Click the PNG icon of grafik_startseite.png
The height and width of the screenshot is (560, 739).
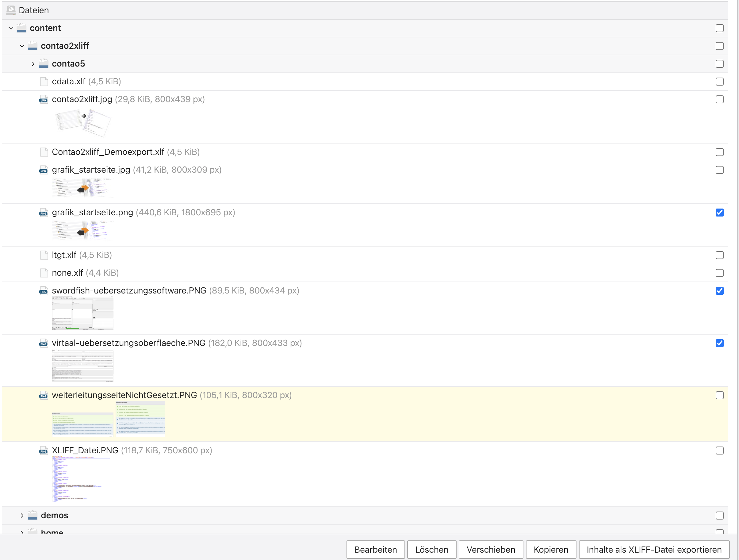click(44, 213)
